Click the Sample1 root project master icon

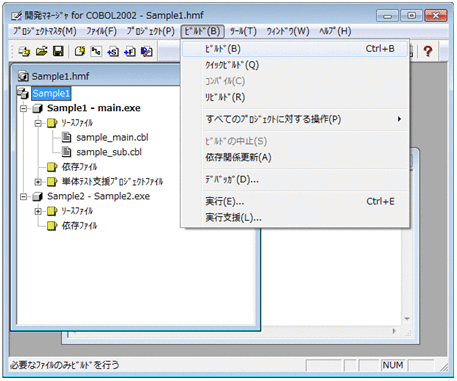pos(23,93)
